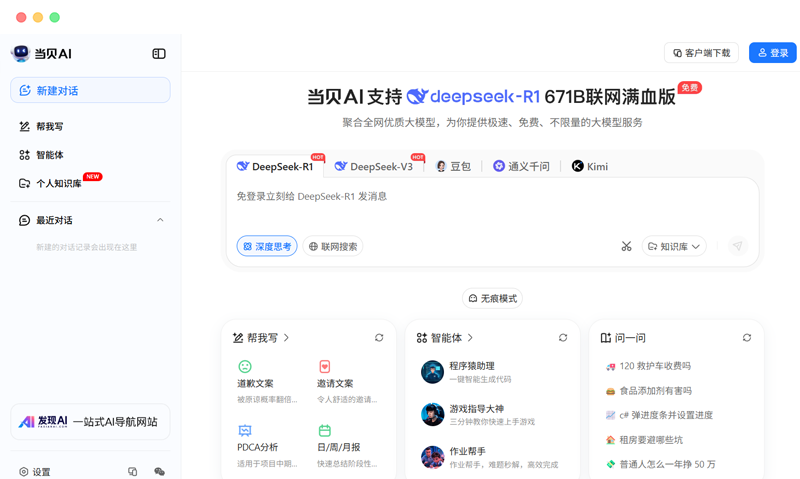Click the 智能体 card grid icon
Viewport: 800px width, 479px height.
(x=421, y=338)
